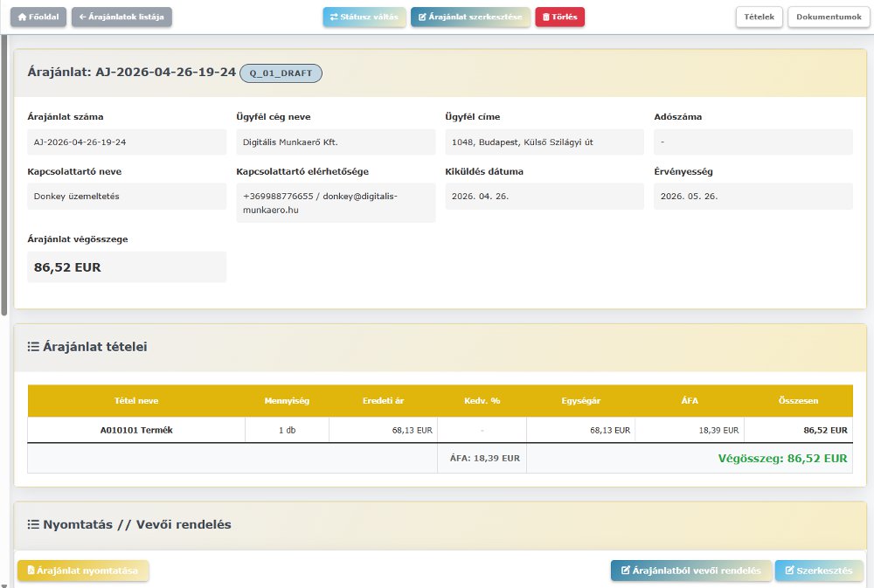874x588 pixels.
Task: Click the Főoldal home button
Action: pyautogui.click(x=38, y=17)
